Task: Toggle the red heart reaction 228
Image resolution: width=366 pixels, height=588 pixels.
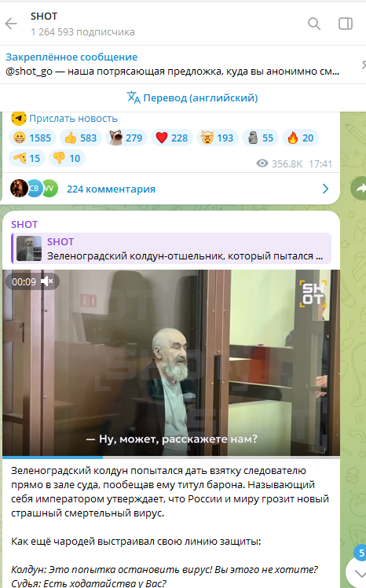Action: tap(172, 138)
